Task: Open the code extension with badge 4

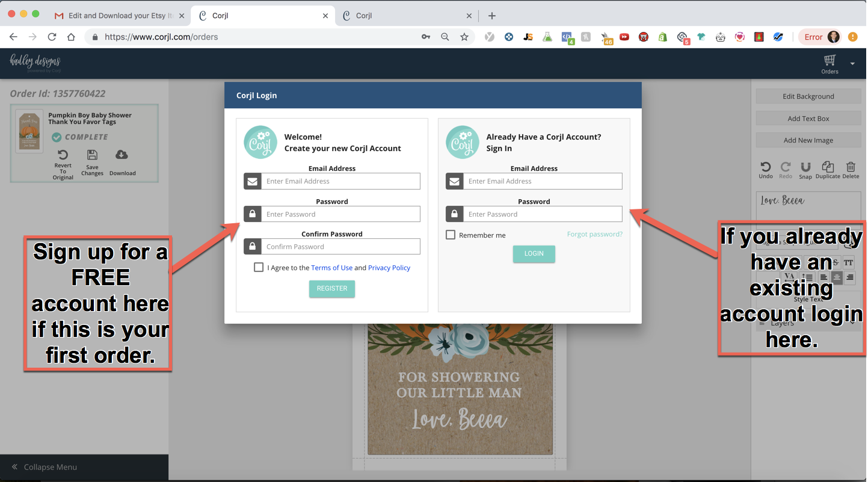Action: (567, 37)
